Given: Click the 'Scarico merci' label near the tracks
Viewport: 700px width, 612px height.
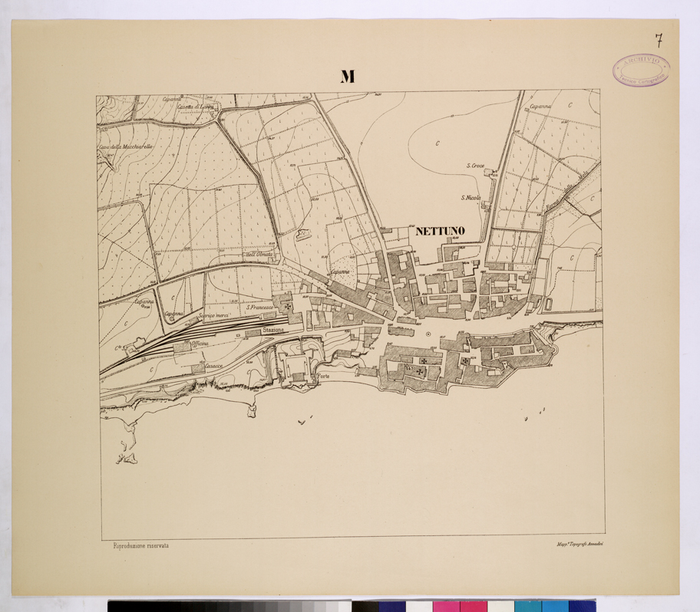Looking at the screenshot, I should pyautogui.click(x=213, y=316).
